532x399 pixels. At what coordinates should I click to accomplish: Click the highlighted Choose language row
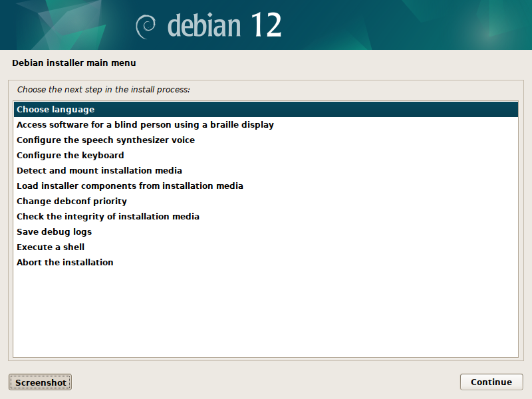click(266, 109)
